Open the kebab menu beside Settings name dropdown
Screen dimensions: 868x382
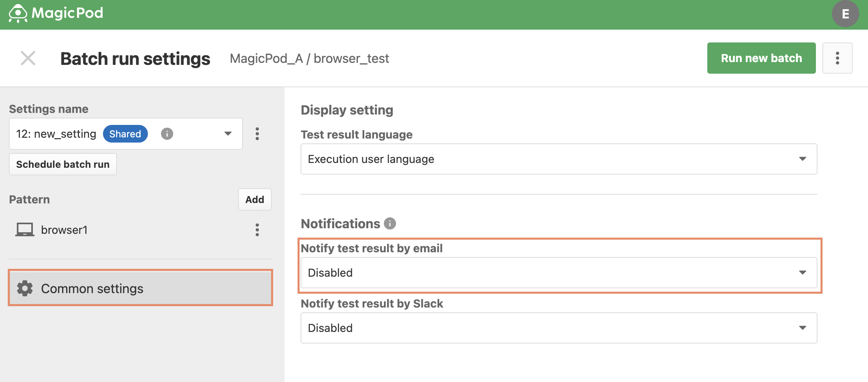click(x=257, y=134)
